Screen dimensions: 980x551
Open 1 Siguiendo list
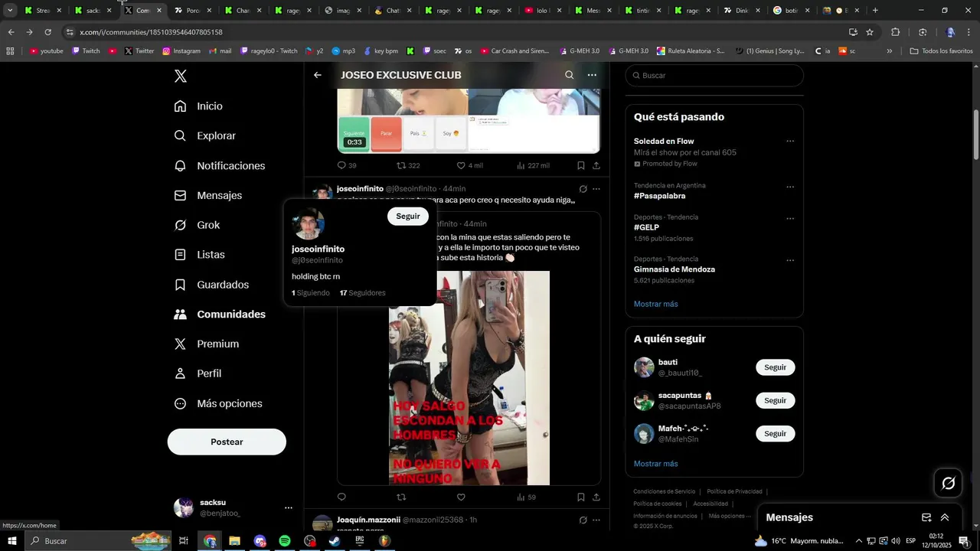click(x=311, y=293)
